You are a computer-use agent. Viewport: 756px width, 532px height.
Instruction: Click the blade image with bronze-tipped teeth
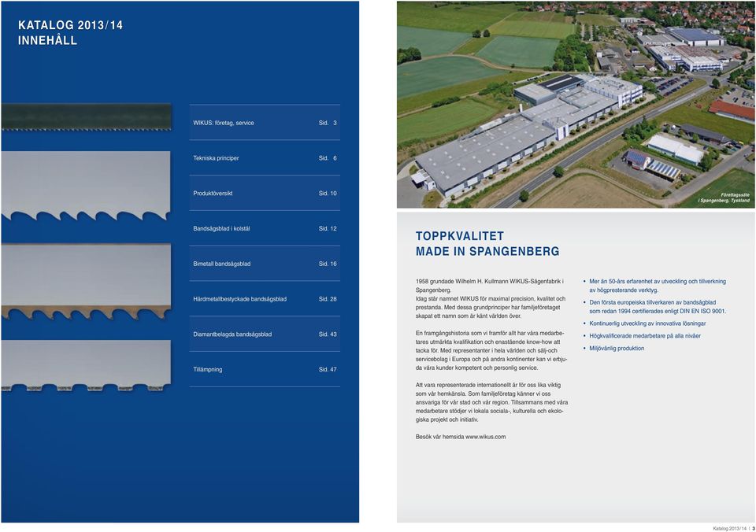[x=86, y=282]
